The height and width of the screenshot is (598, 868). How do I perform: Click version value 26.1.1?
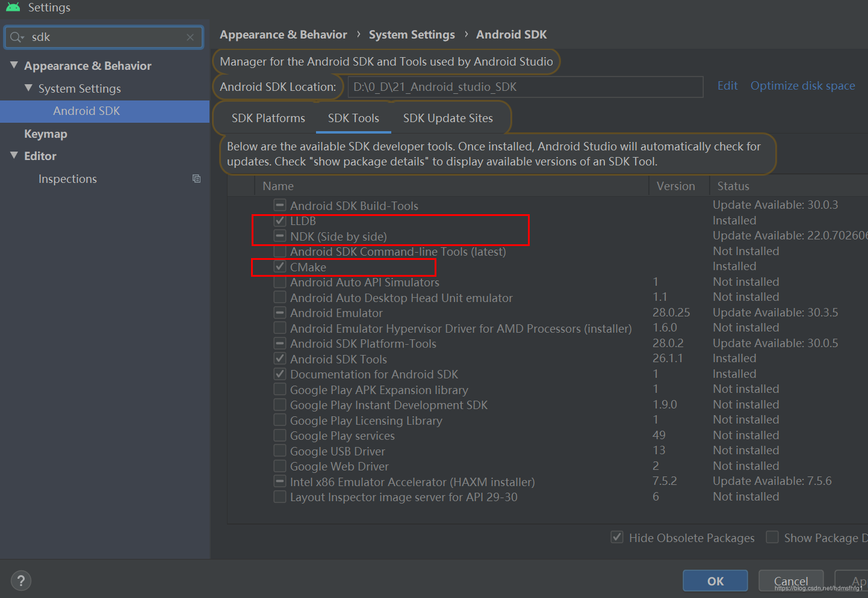coord(668,358)
